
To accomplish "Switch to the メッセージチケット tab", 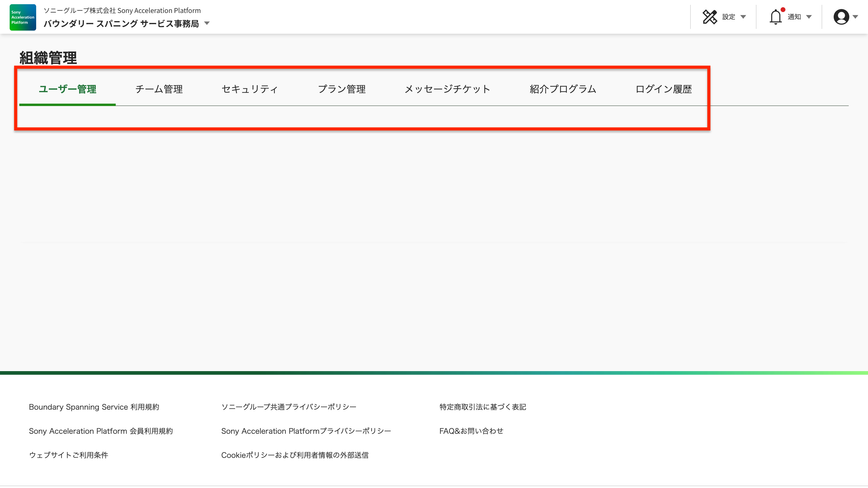I will 447,89.
